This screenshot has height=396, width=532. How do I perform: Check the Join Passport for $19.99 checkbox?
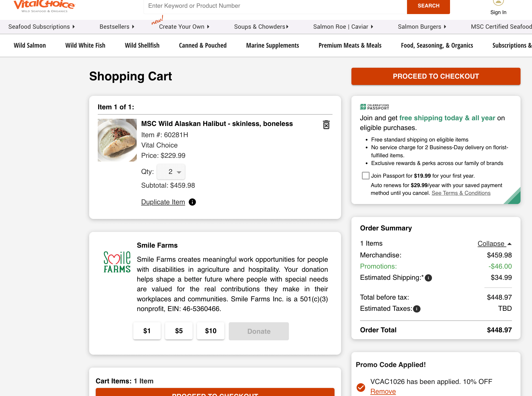click(x=365, y=176)
